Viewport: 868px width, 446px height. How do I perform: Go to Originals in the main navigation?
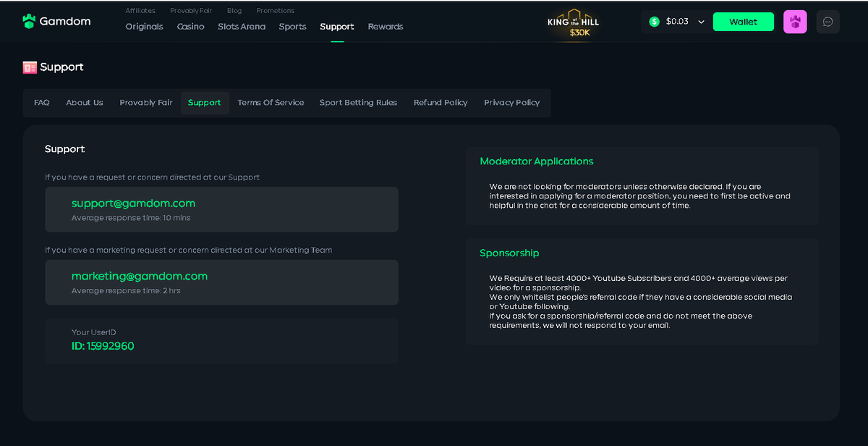click(x=144, y=27)
